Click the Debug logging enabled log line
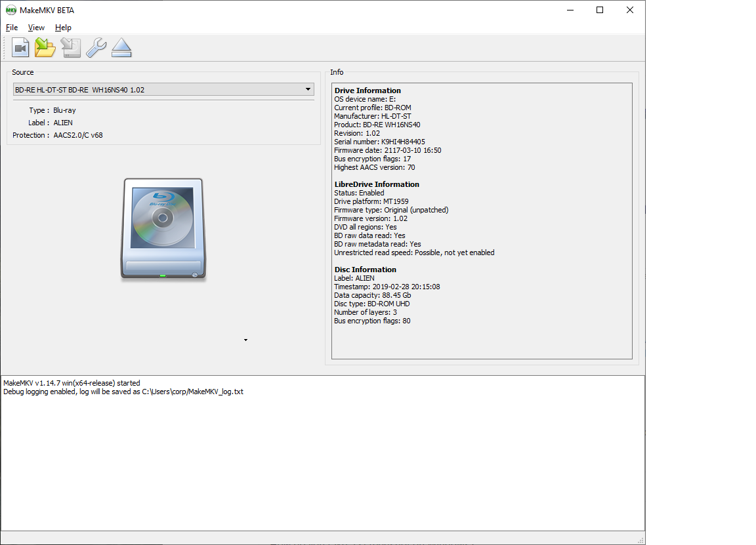This screenshot has width=756, height=545. 123,392
